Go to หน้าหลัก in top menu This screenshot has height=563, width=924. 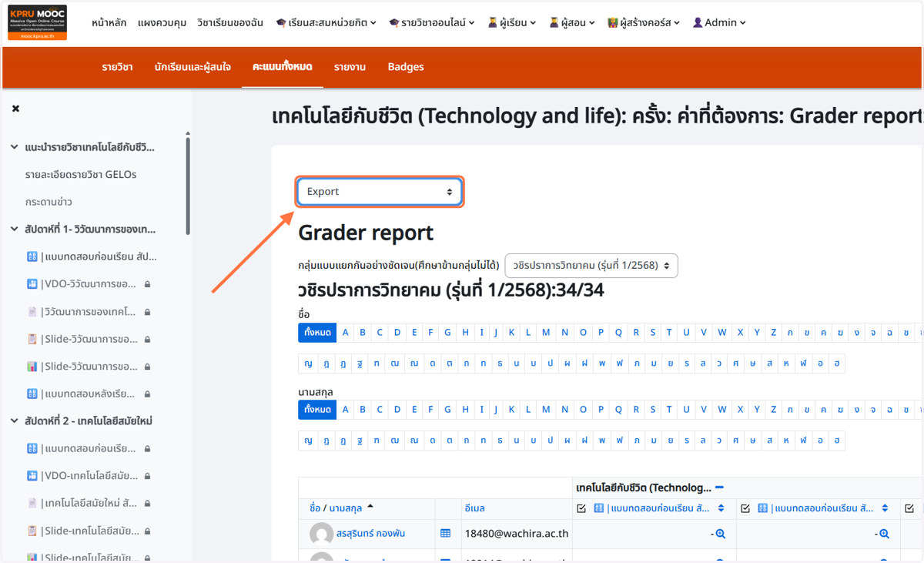click(x=109, y=23)
